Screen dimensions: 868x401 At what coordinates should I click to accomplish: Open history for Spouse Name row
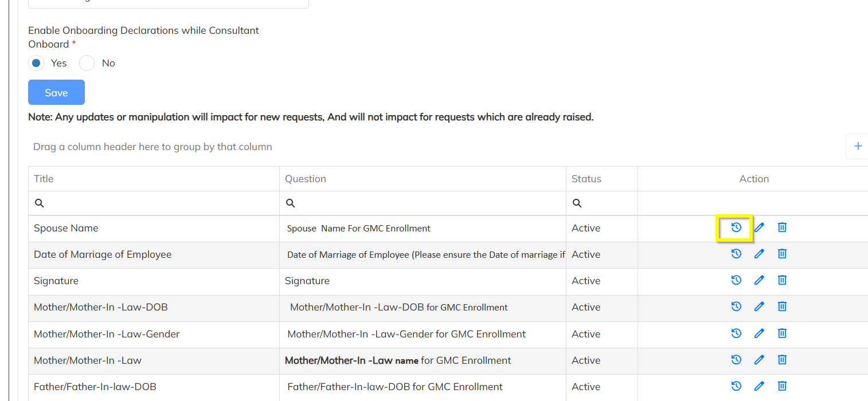coord(736,227)
